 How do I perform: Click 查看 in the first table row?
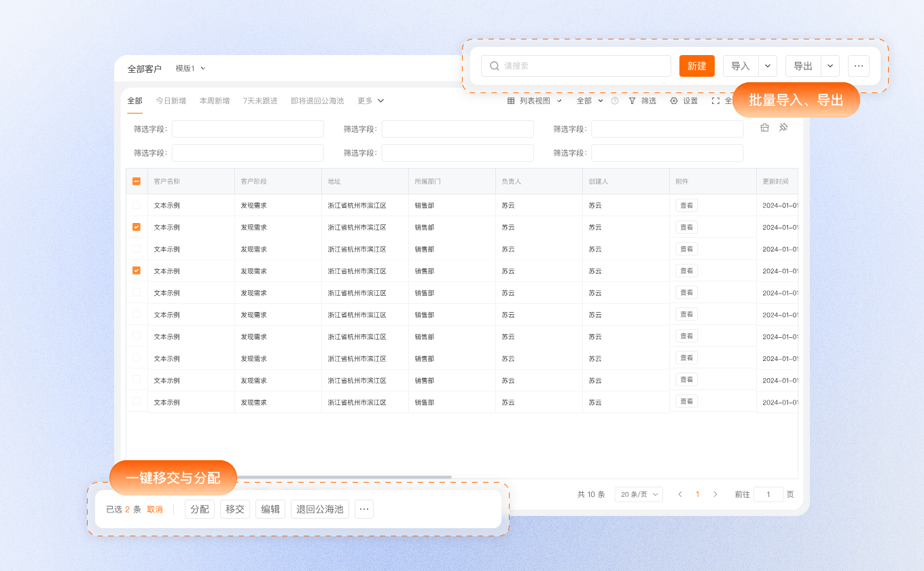[x=686, y=205]
